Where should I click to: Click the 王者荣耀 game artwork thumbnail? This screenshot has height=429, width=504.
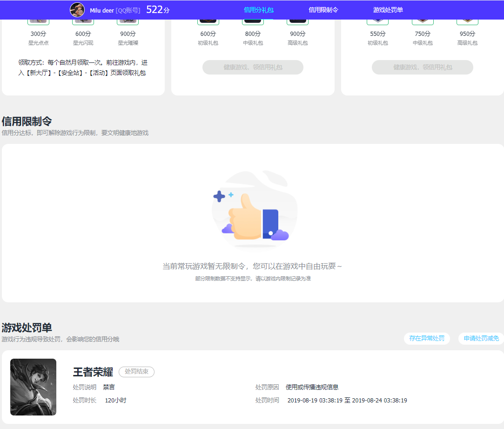coord(33,387)
